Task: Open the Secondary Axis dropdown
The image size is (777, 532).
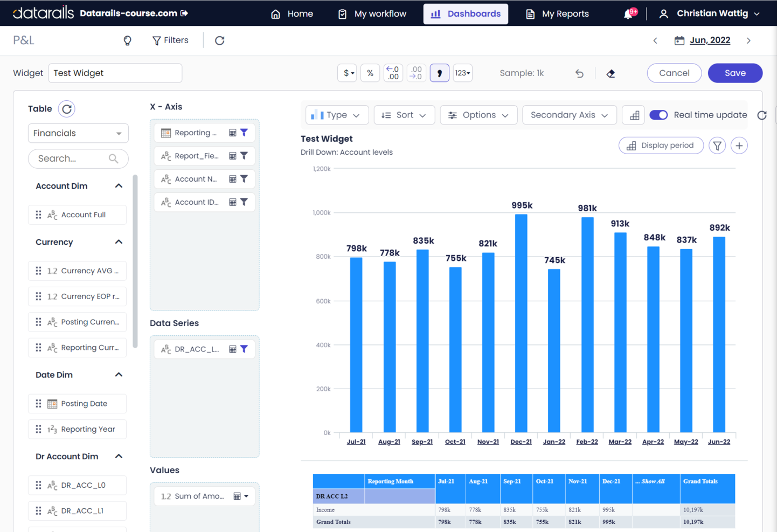Action: click(x=570, y=115)
